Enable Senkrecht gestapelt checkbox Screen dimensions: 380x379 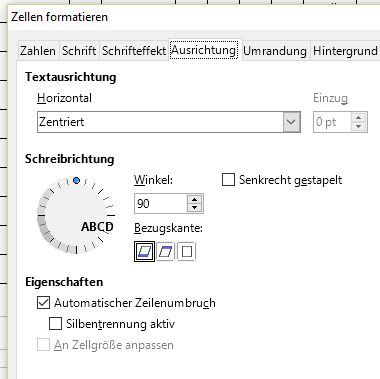click(228, 180)
